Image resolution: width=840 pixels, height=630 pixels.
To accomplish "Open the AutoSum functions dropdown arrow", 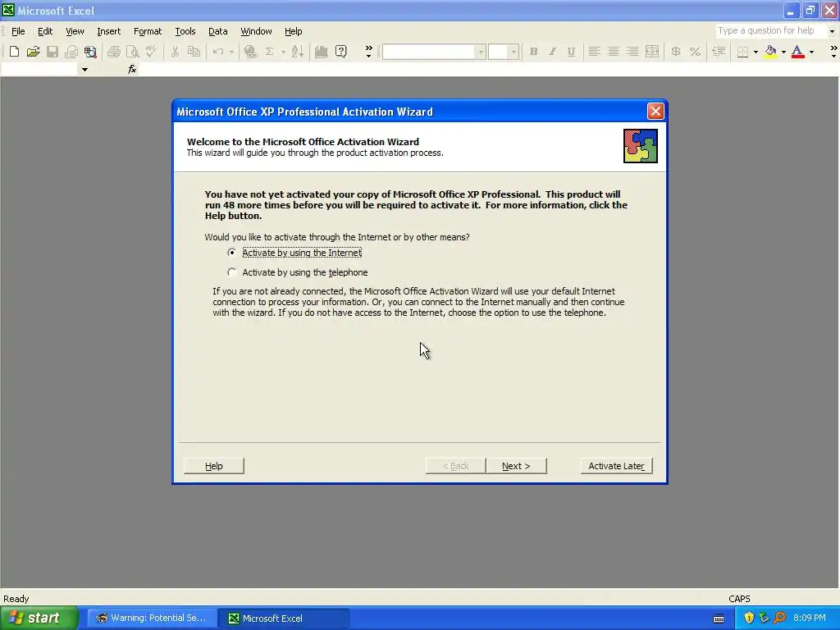I will point(283,52).
